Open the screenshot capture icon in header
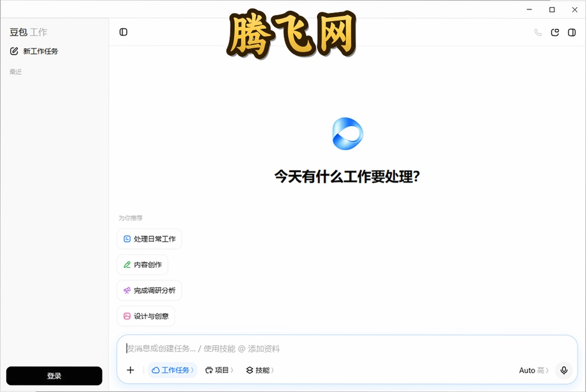The image size is (586, 392). (x=555, y=32)
